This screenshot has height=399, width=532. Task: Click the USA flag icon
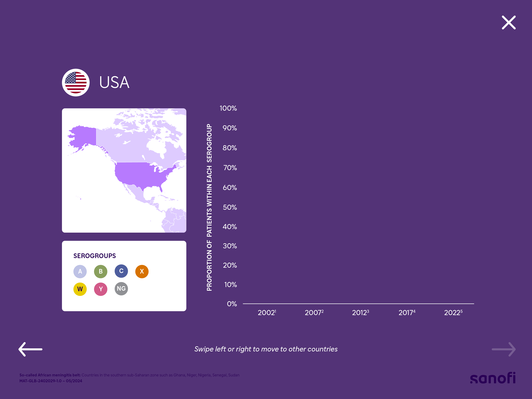click(x=76, y=82)
